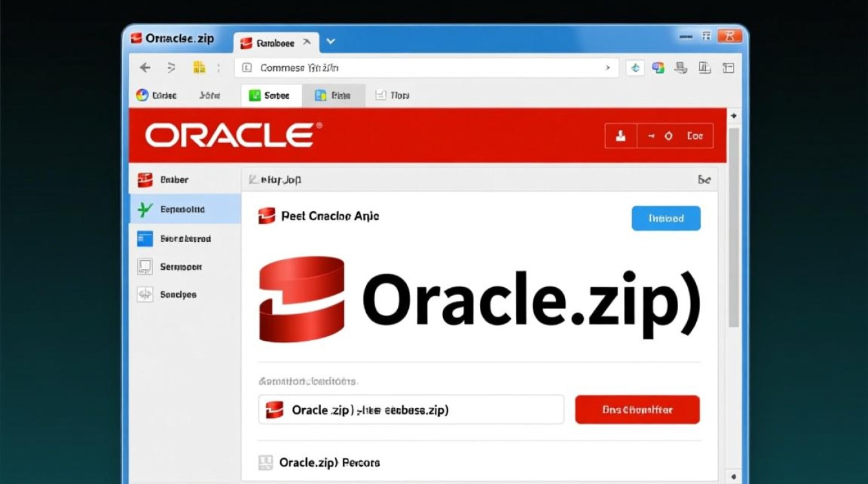
Task: Click the user download icon in the red Oracle banner
Action: tap(621, 136)
